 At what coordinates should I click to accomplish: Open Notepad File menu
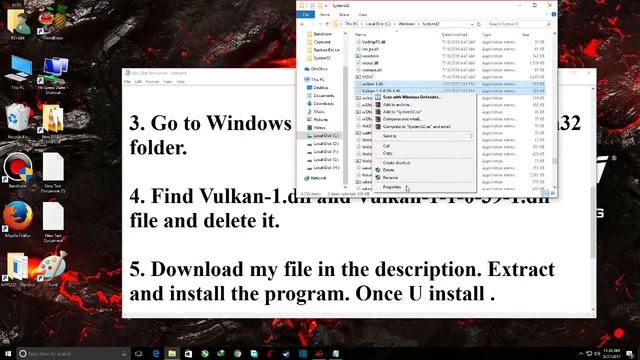[127, 82]
